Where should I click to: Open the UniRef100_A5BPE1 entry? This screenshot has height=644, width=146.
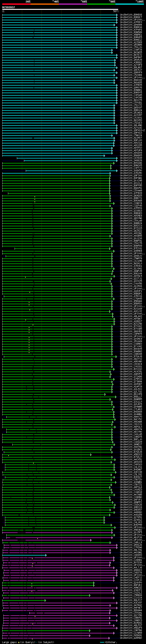pyautogui.click(x=131, y=35)
